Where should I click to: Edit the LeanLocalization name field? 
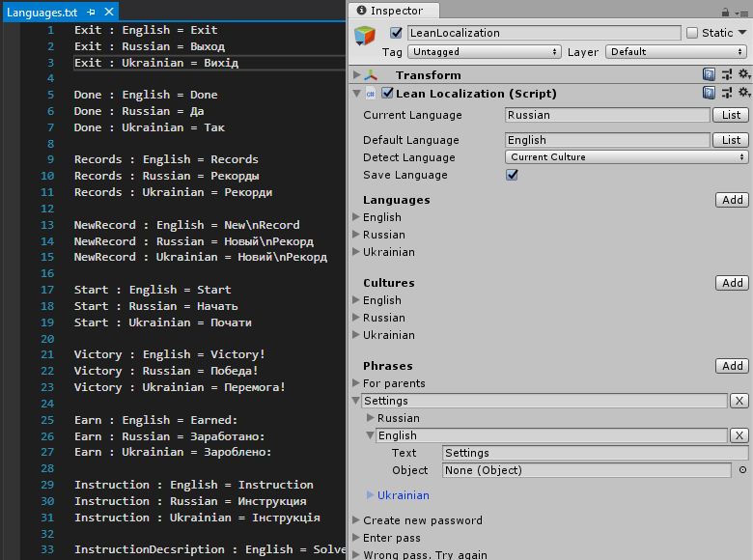[x=544, y=33]
